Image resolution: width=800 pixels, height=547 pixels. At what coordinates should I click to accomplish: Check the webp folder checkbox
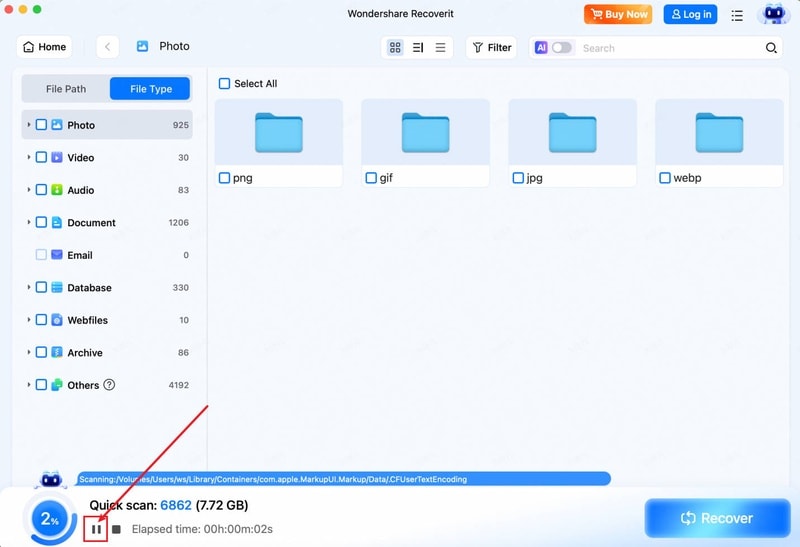(665, 178)
